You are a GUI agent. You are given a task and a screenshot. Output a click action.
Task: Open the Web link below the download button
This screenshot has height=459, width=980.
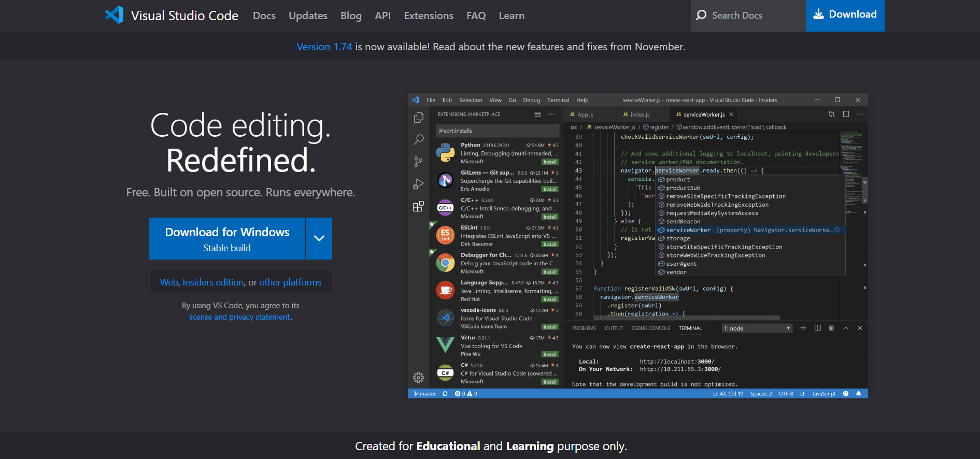click(x=169, y=282)
